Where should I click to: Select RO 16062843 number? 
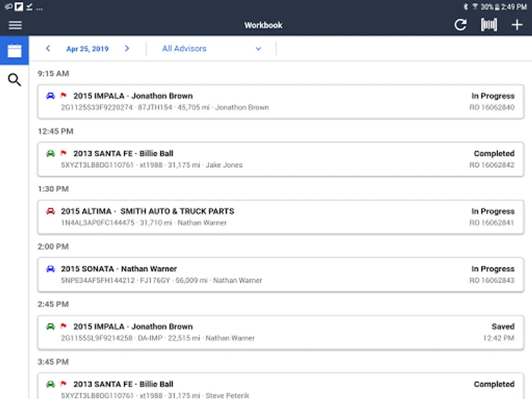pos(492,280)
